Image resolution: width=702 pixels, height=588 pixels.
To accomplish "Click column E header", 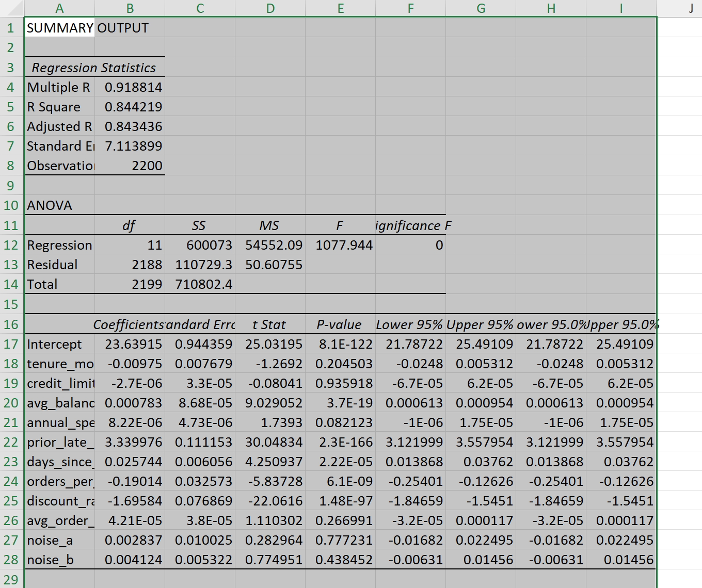I will (341, 8).
